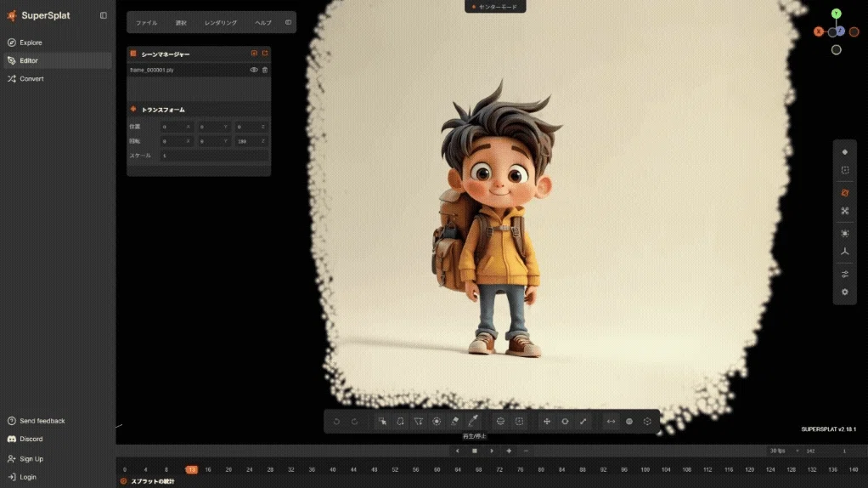Click the SuperSplat logo

[x=38, y=15]
